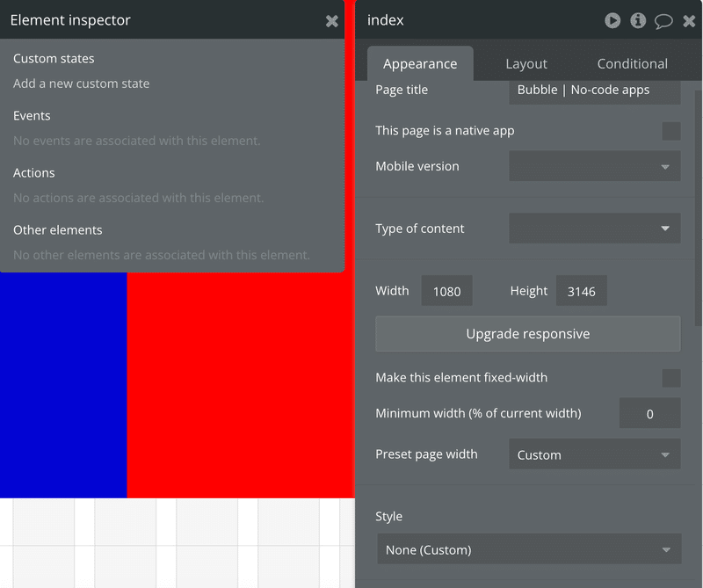Click 'No other elements are associated' text
Screen dimensions: 703x588
(x=162, y=255)
